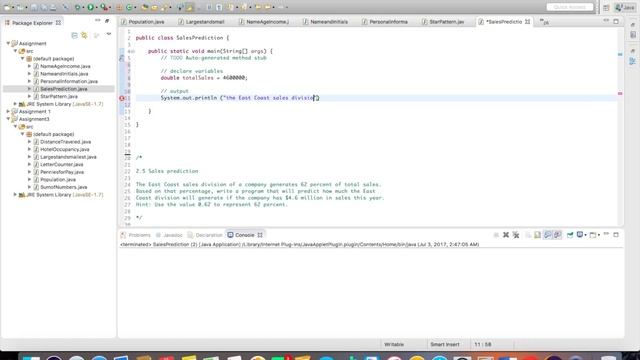Click Remove All Terminated Launches double-X icon

tap(516, 235)
